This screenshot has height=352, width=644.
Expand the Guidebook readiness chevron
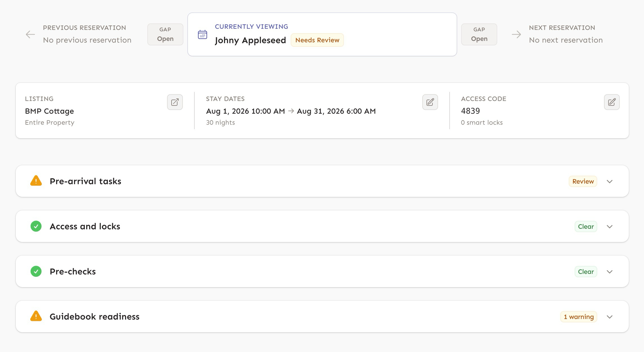610,317
